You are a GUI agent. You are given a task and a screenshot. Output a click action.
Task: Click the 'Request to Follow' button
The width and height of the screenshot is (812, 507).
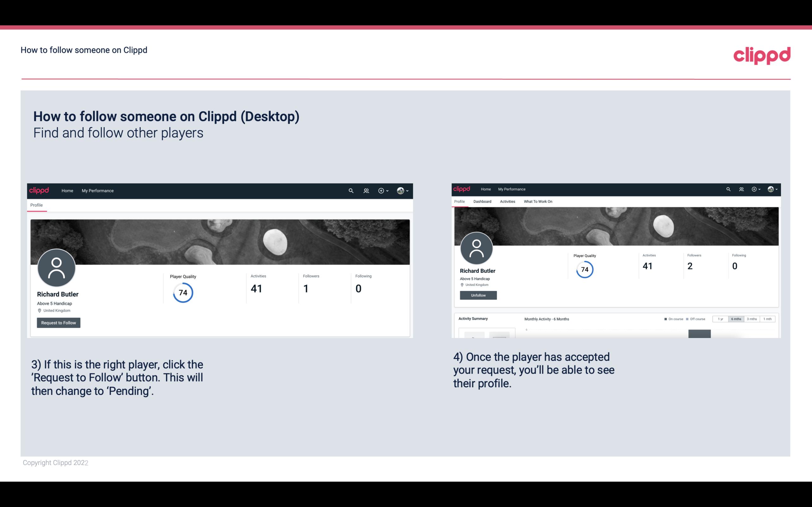pyautogui.click(x=58, y=323)
